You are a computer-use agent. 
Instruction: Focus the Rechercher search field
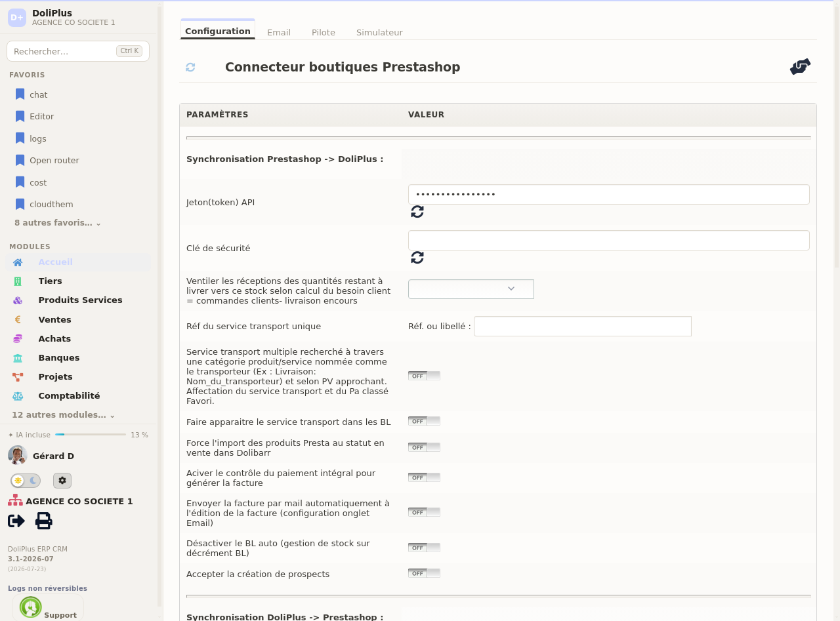(78, 51)
